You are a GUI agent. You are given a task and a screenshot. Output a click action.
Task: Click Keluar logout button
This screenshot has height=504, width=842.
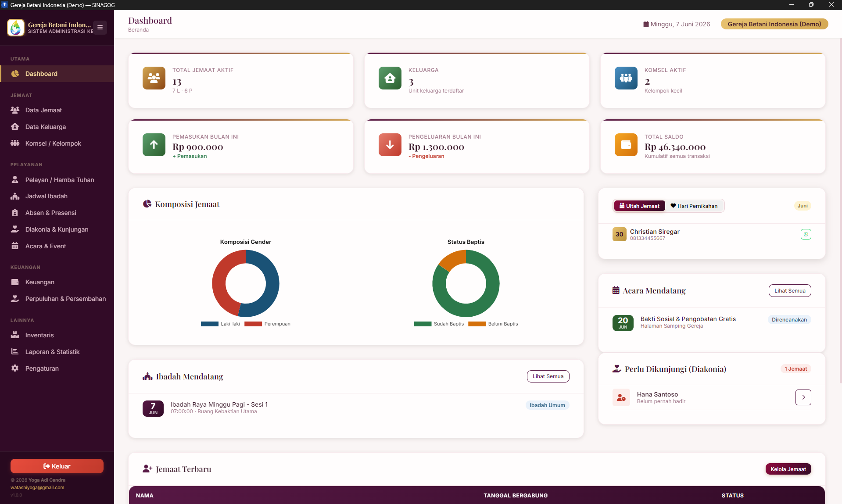point(57,466)
